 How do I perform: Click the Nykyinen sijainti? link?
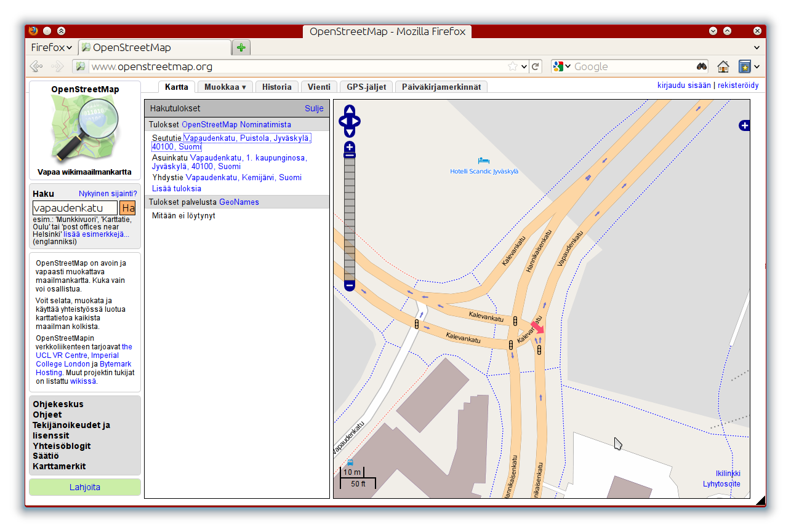pyautogui.click(x=108, y=193)
